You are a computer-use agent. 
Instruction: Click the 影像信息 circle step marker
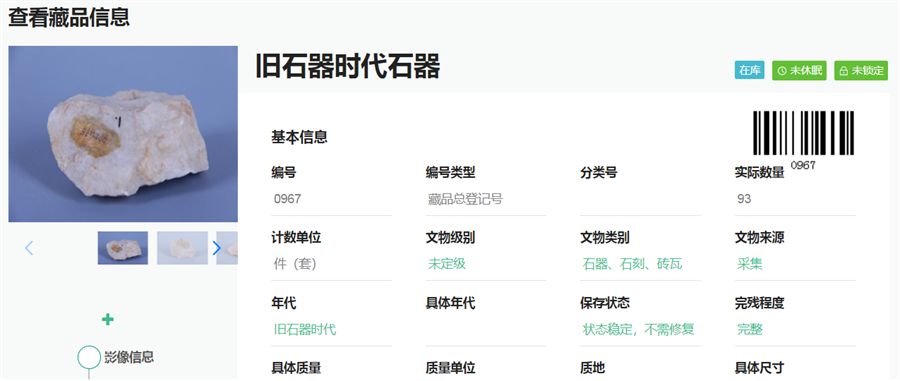click(x=89, y=356)
